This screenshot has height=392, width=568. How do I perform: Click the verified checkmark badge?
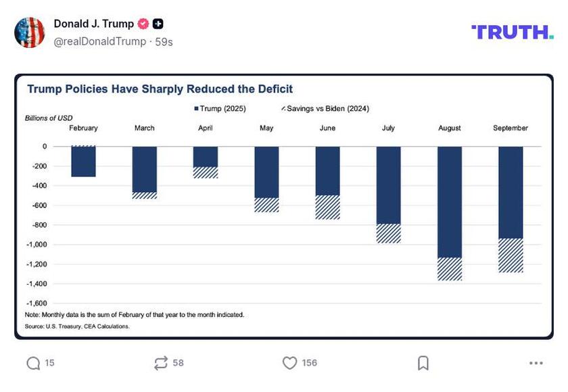[x=143, y=24]
